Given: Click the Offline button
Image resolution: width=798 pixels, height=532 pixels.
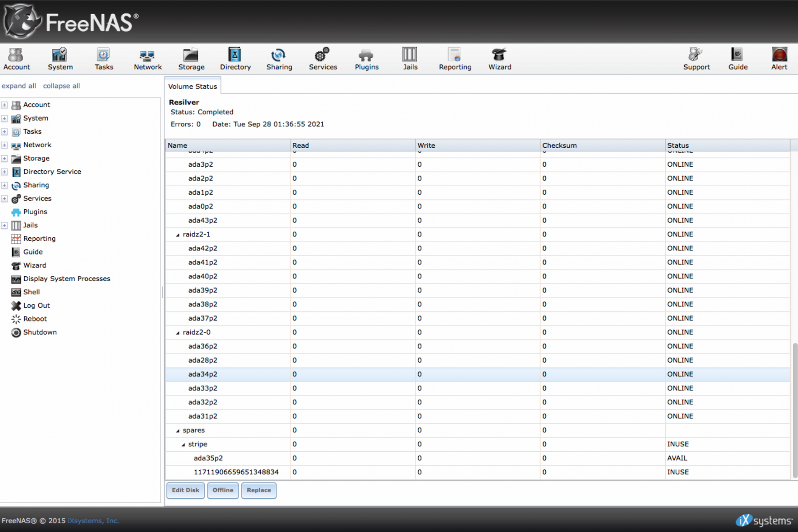Looking at the screenshot, I should point(223,490).
